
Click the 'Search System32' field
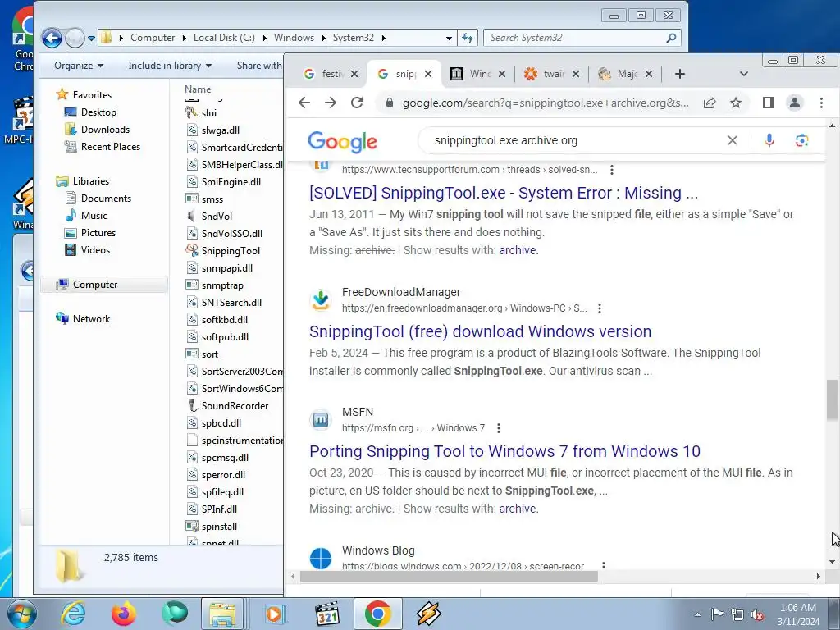click(574, 38)
